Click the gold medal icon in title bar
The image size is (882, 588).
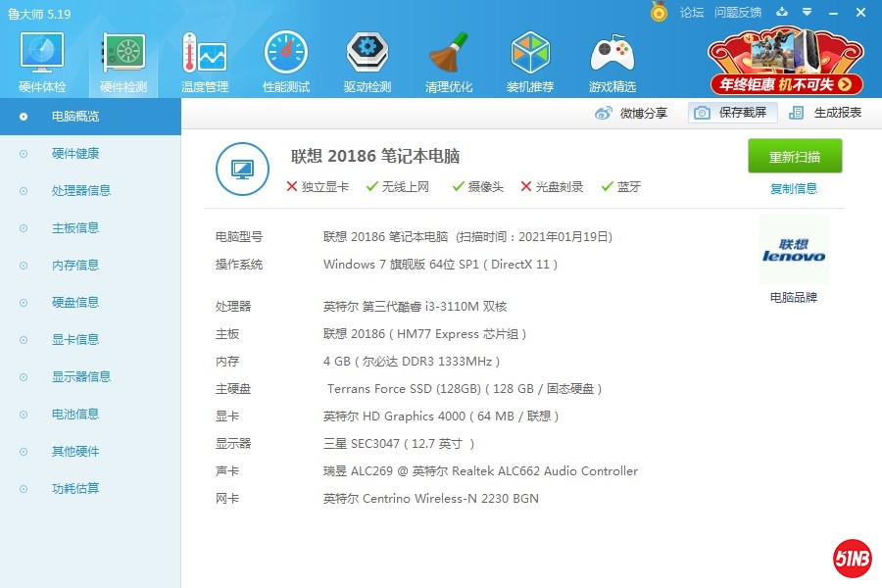(x=659, y=12)
